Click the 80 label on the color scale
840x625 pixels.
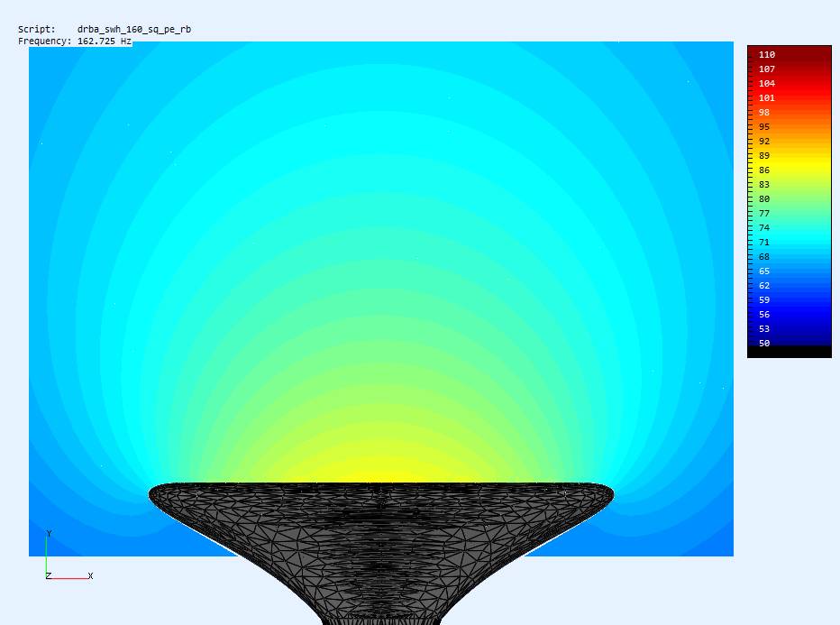point(764,199)
